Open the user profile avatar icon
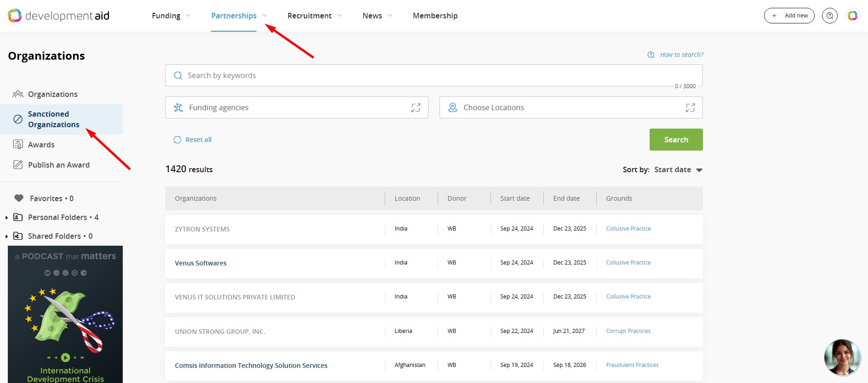The height and width of the screenshot is (383, 868). coord(852,16)
